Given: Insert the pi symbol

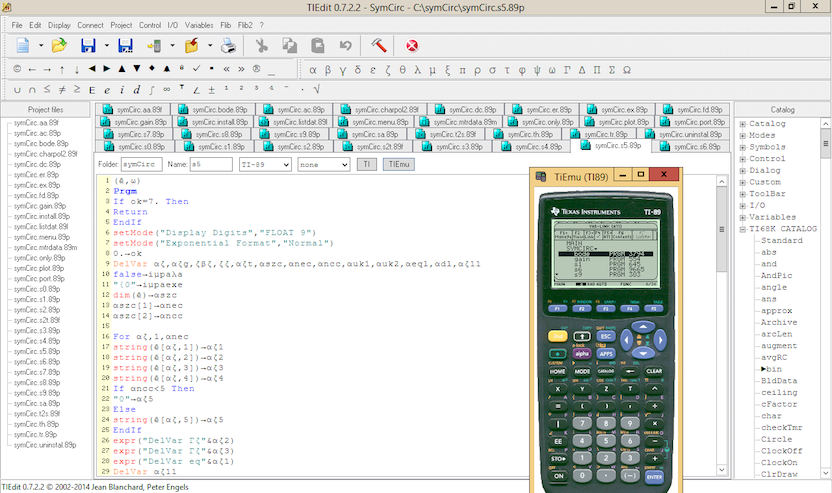Looking at the screenshot, I should click(x=462, y=70).
